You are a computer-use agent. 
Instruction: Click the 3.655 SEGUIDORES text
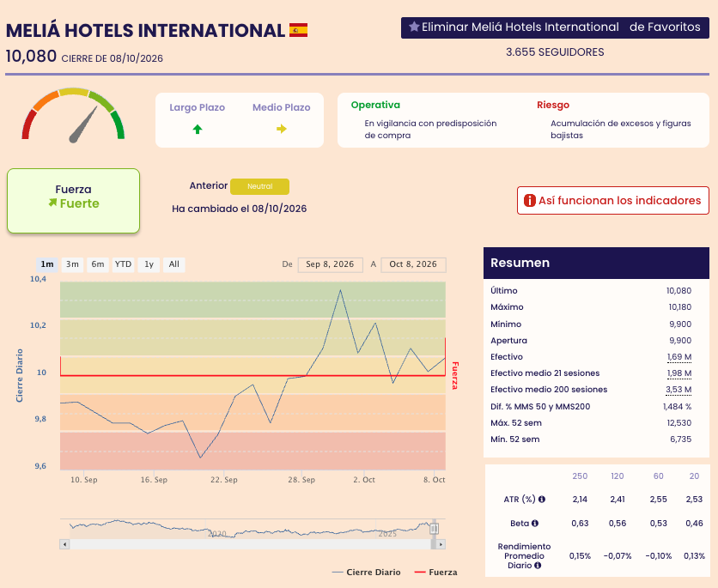555,52
